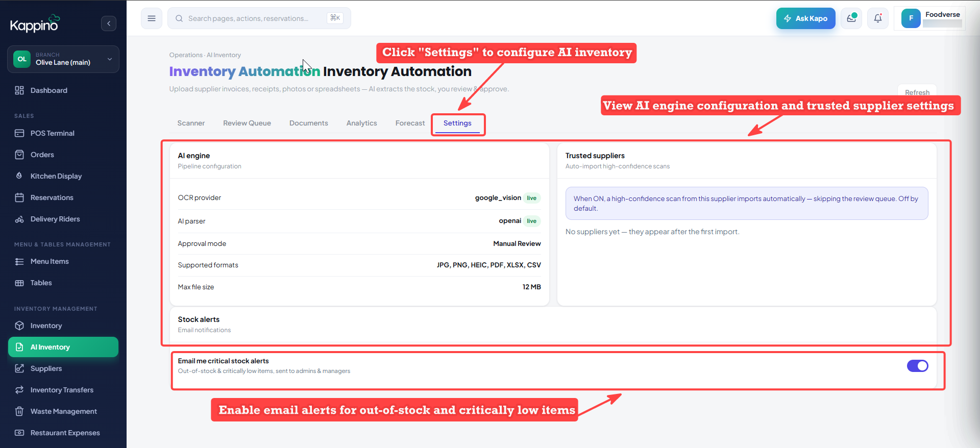Viewport: 980px width, 448px height.
Task: Click the Dashboard grid icon
Action: coord(19,90)
